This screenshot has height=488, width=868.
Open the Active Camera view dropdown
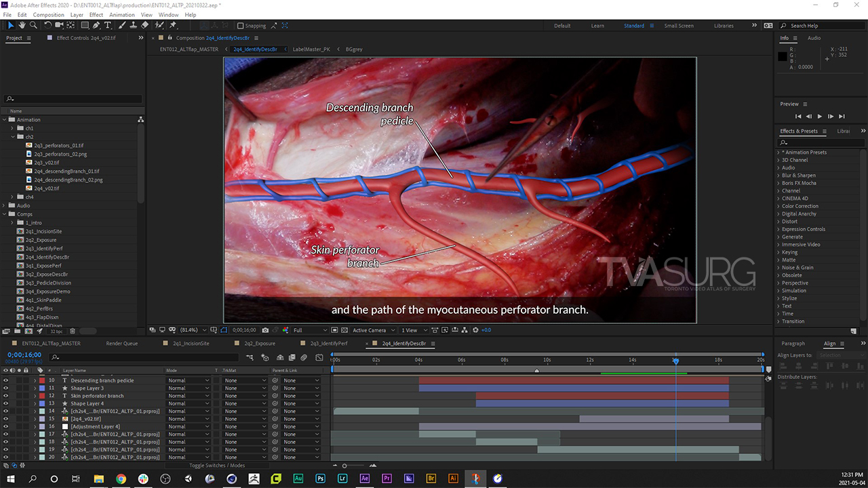(x=373, y=330)
